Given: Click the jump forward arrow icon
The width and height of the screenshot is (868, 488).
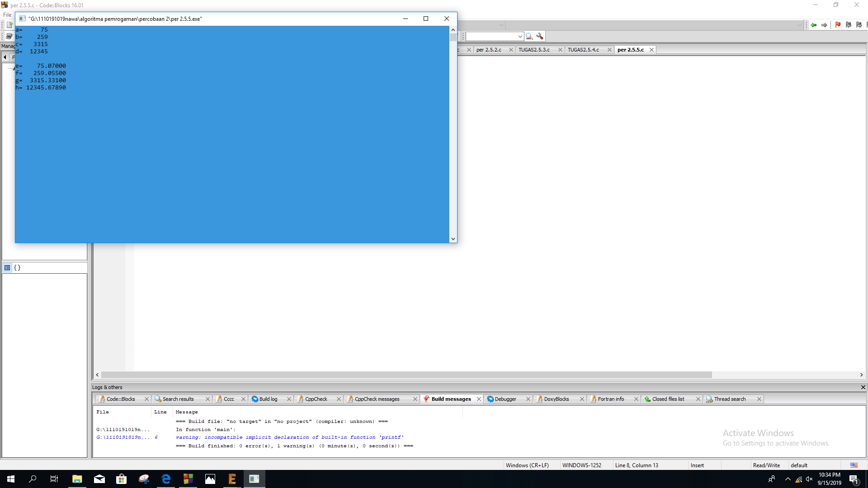Looking at the screenshot, I should (824, 25).
